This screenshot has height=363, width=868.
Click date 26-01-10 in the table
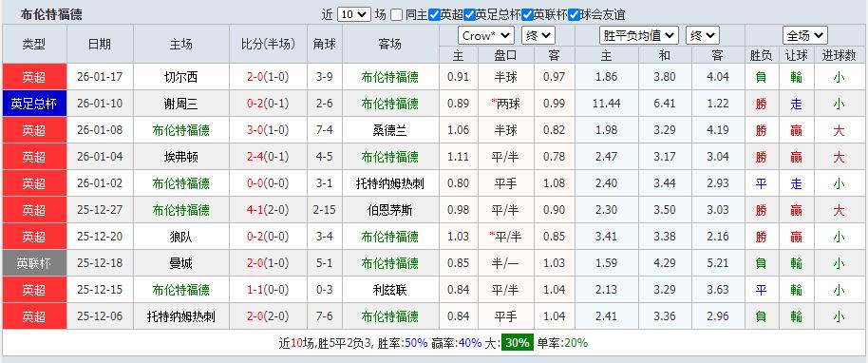[100, 104]
